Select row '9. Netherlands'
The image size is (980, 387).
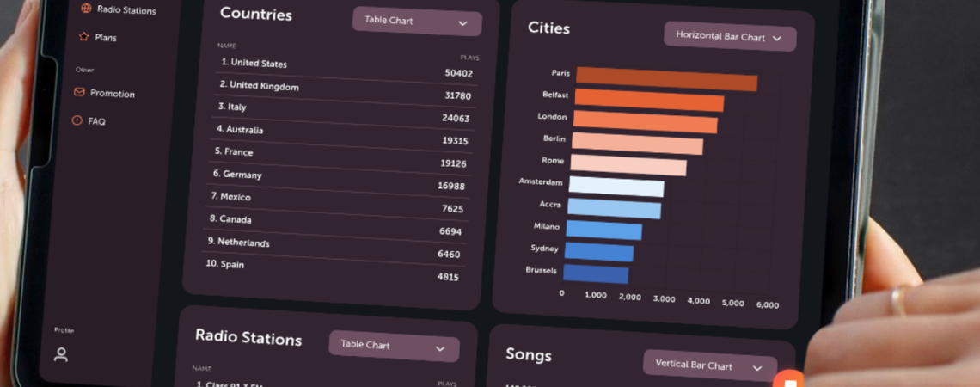[x=333, y=248]
